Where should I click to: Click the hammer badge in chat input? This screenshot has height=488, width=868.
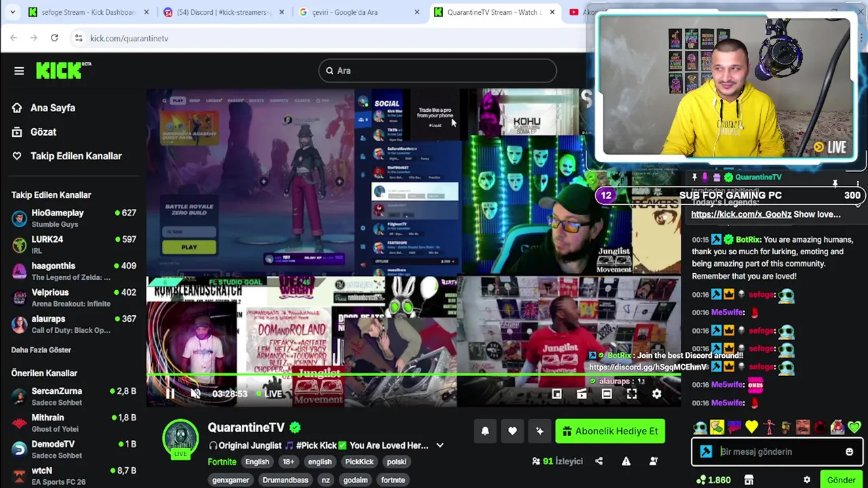tap(706, 451)
